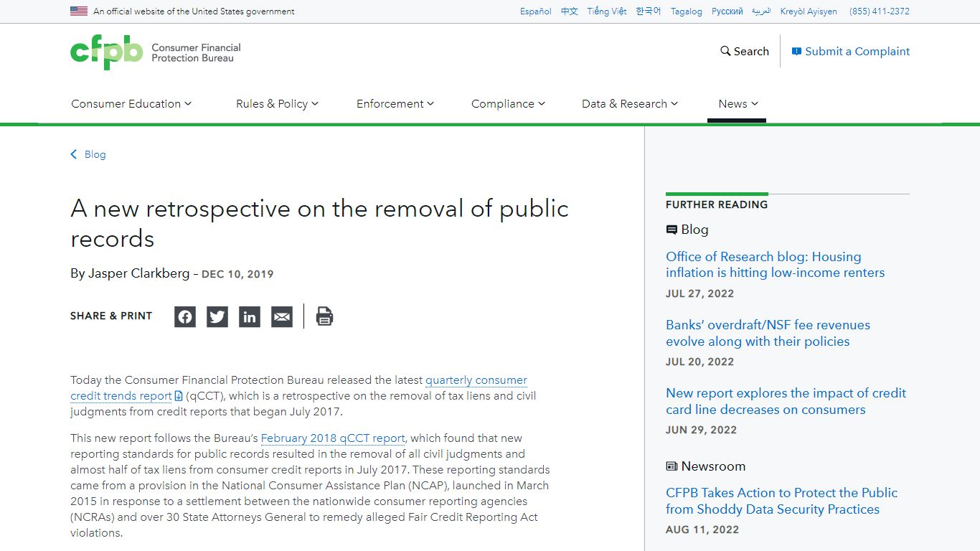Share the article on Facebook
The height and width of the screenshot is (551, 980).
click(185, 316)
